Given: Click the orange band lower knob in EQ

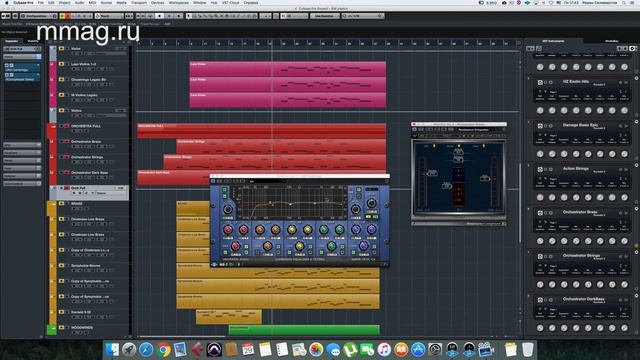Looking at the screenshot, I should pyautogui.click(x=267, y=246).
